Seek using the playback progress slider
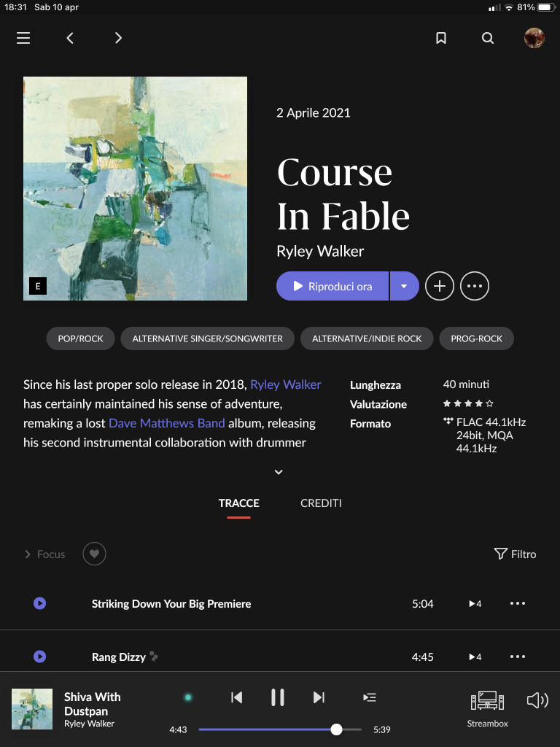 280,729
